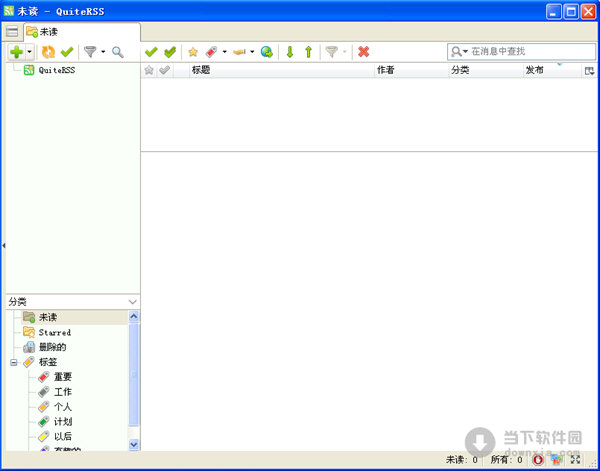
Task: Sort by the star column header
Action: [x=149, y=70]
